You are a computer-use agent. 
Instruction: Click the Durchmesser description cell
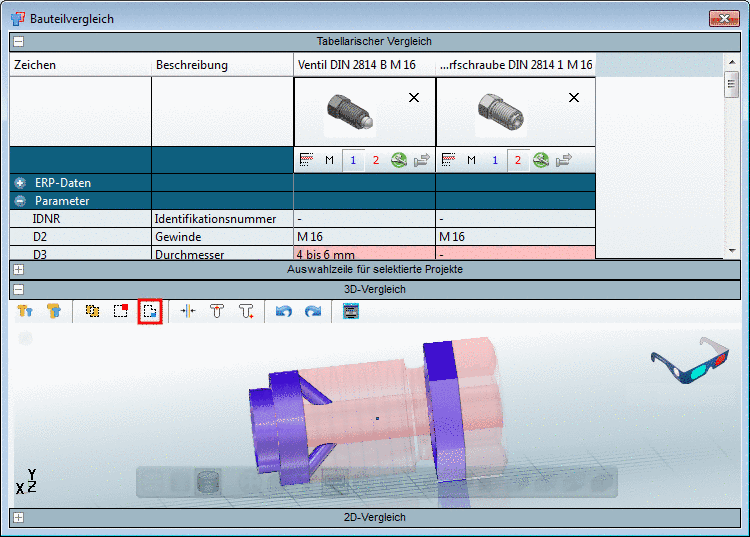pos(222,253)
